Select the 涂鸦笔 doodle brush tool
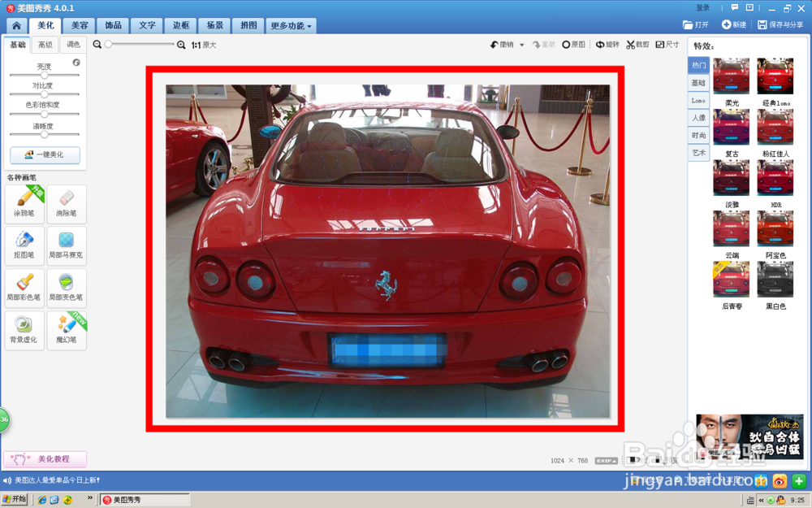 (24, 204)
